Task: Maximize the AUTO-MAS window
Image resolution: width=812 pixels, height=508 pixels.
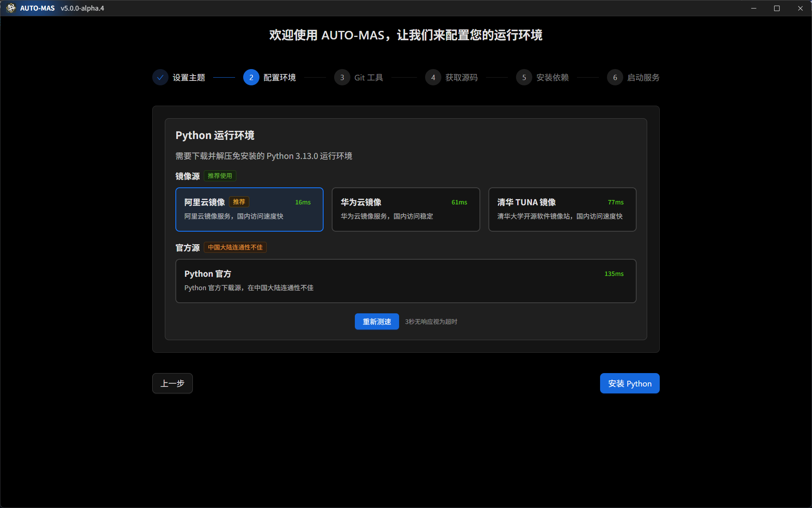Action: point(777,8)
